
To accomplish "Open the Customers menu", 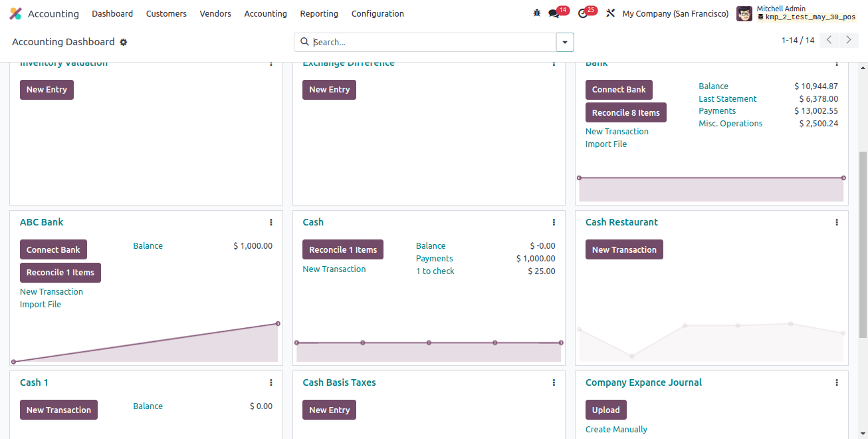I will [x=166, y=13].
